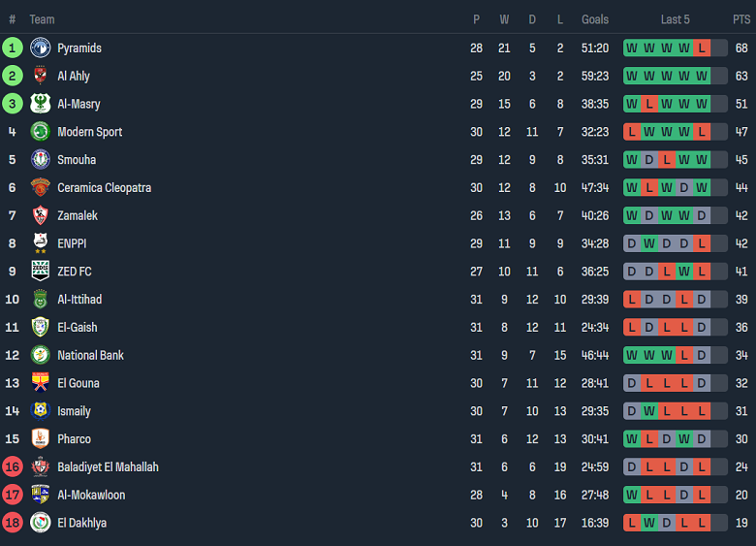
Task: Sort standings by Goals column header
Action: tap(595, 19)
